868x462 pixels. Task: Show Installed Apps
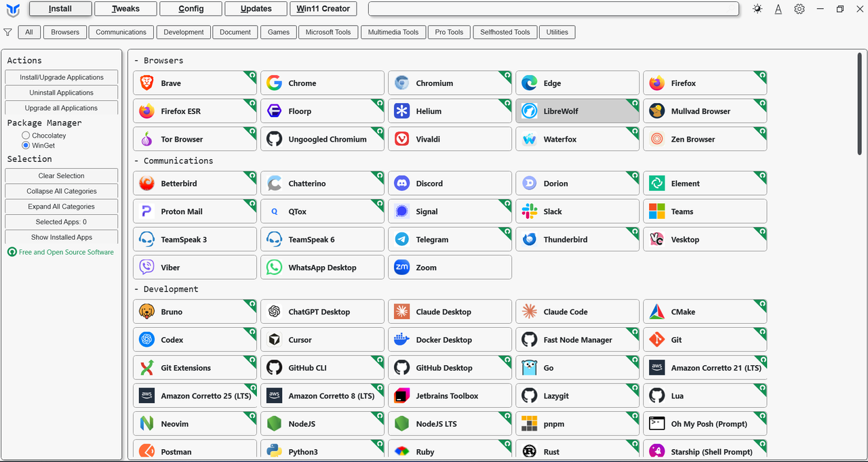[62, 237]
